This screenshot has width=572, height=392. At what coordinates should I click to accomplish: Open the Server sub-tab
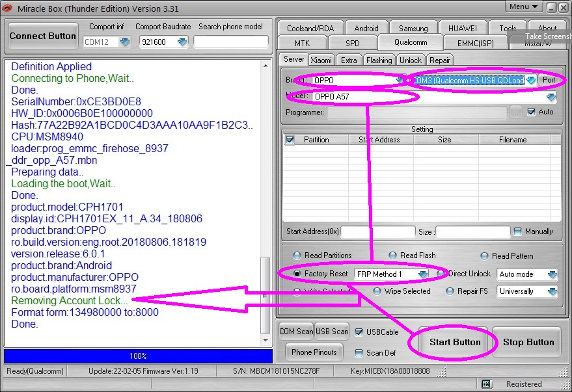pyautogui.click(x=293, y=59)
